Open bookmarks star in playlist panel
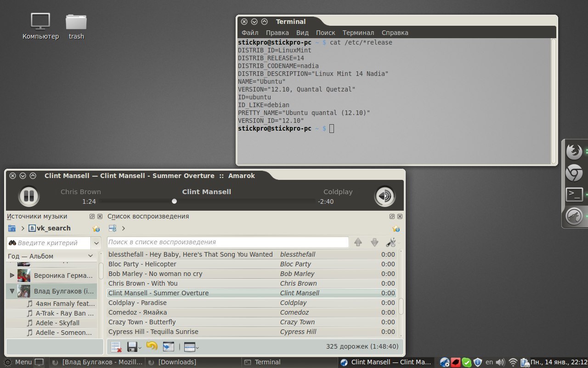This screenshot has width=588, height=368. [396, 229]
